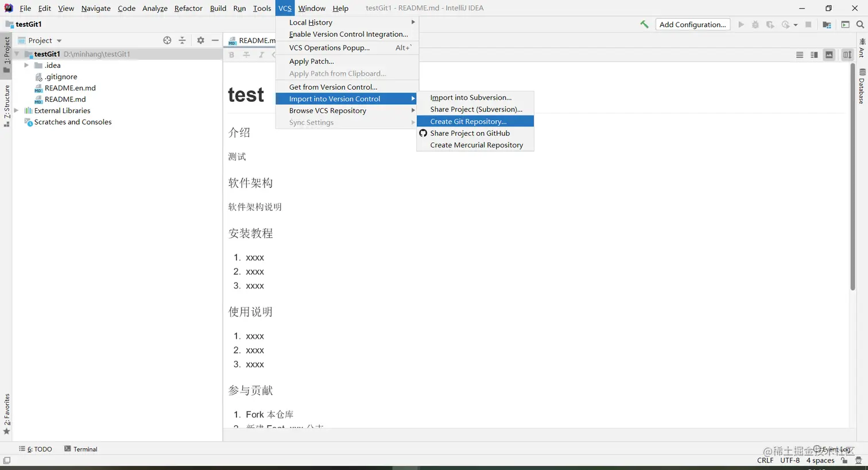The height and width of the screenshot is (470, 868).
Task: Choose Import into Subversion...
Action: pos(475,98)
